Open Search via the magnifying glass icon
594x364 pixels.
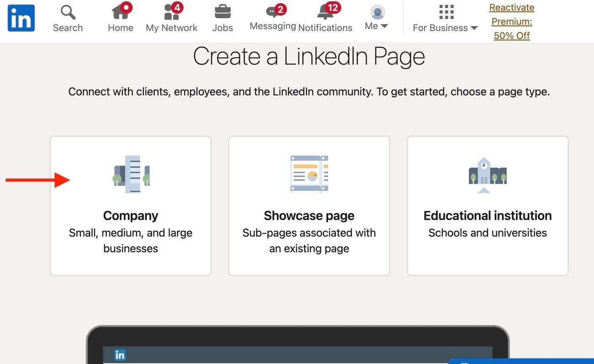point(68,12)
